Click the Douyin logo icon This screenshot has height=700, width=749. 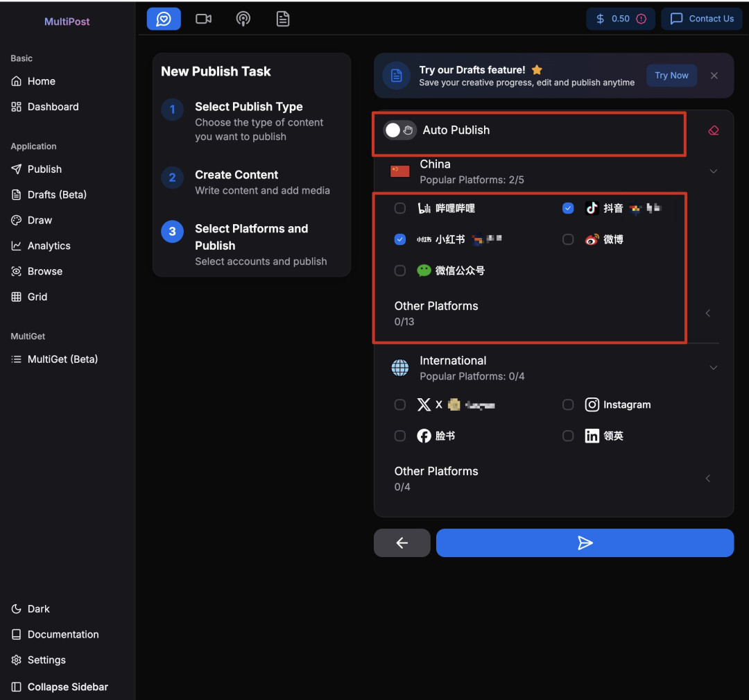click(592, 208)
